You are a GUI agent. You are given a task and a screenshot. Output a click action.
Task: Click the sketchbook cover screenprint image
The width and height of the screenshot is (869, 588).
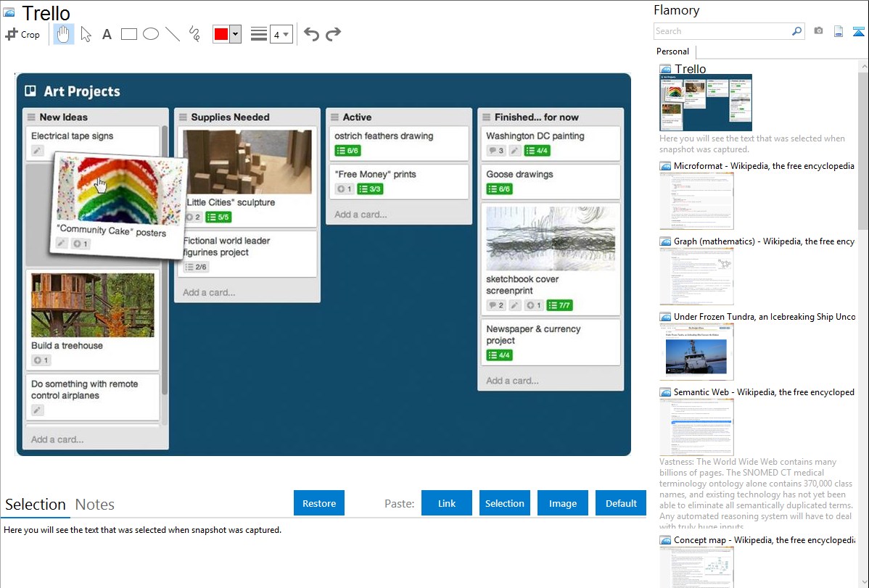(x=551, y=239)
